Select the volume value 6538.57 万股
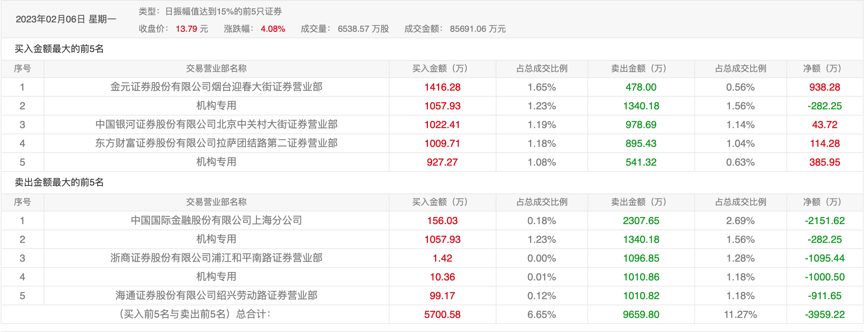Screen dimensions: 868x332 coord(363,29)
